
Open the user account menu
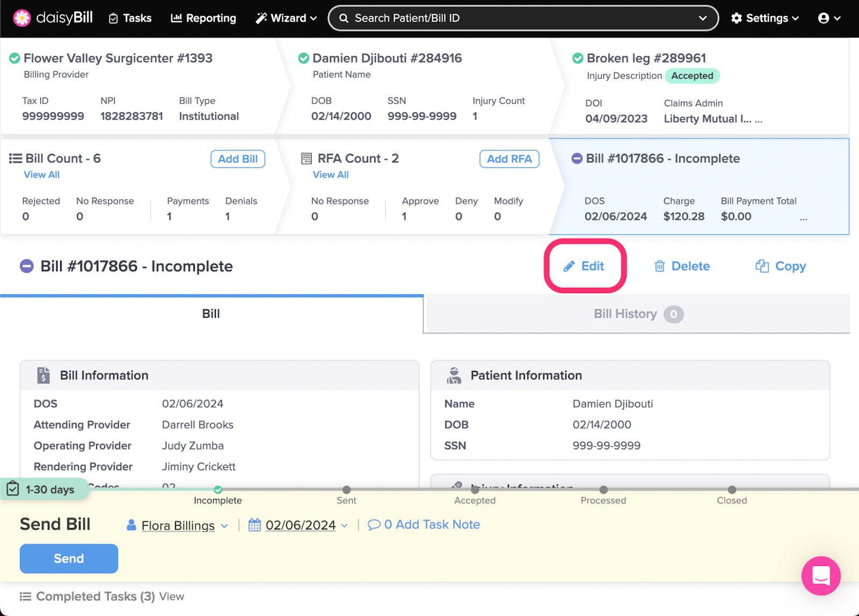829,18
